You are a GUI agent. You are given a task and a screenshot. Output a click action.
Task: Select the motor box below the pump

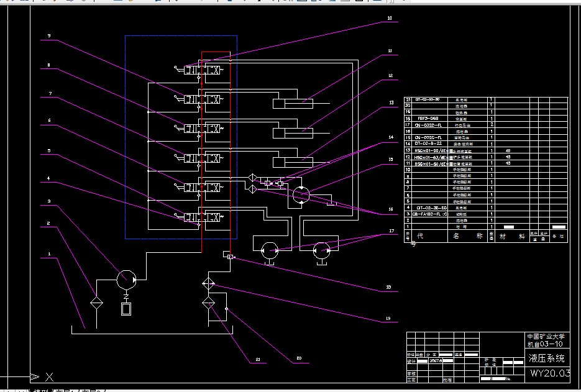coord(126,309)
